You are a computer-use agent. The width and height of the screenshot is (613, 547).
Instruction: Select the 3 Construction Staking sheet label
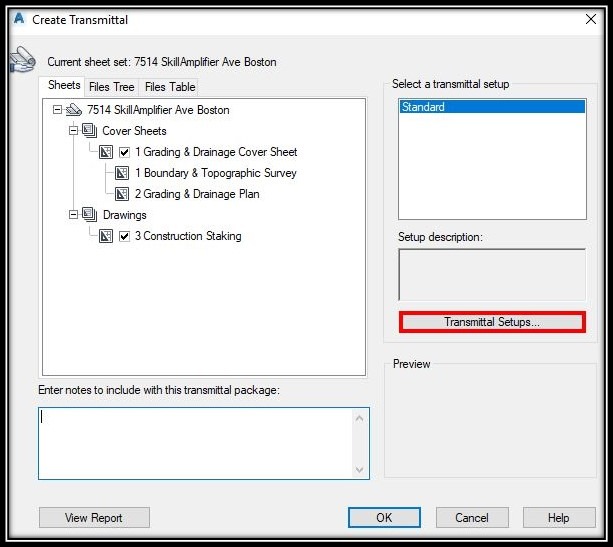(188, 236)
